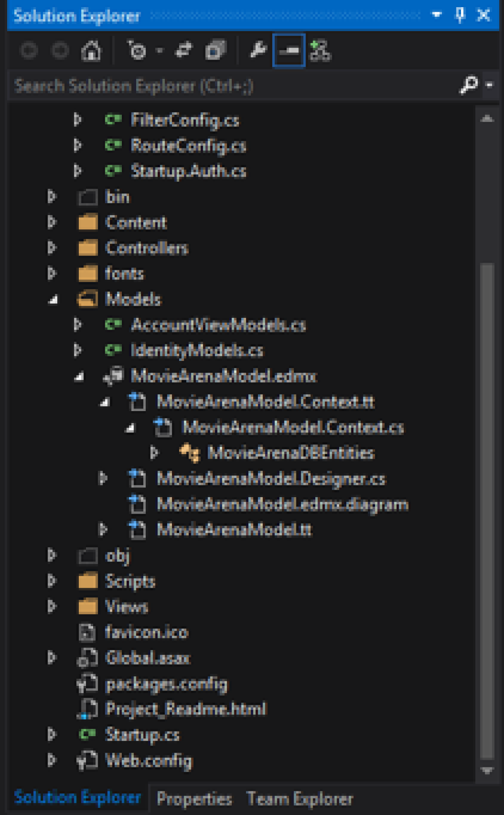Select MovieArenaModel.Context.cs file
This screenshot has width=504, height=815.
coord(293,427)
